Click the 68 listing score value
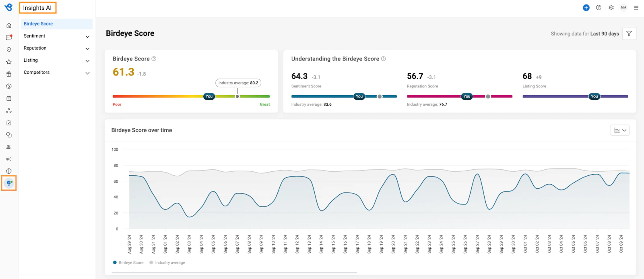Image resolution: width=644 pixels, height=279 pixels. 527,76
